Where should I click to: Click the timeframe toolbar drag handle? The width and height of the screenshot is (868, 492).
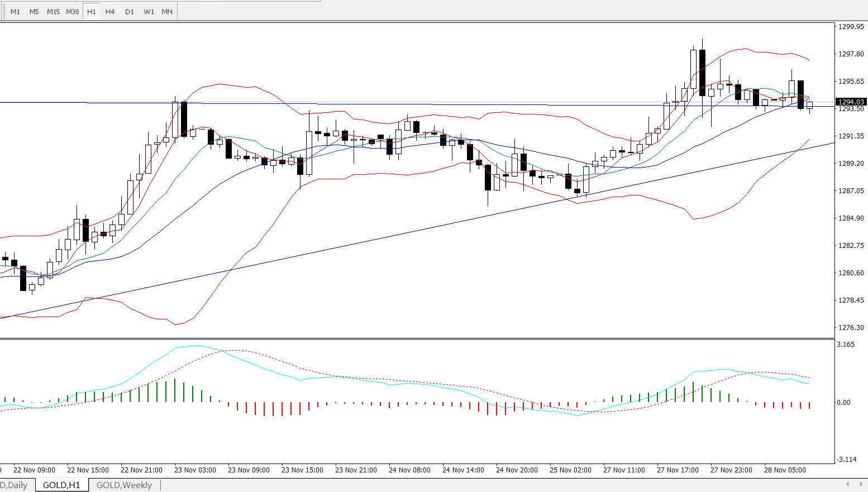(3, 12)
